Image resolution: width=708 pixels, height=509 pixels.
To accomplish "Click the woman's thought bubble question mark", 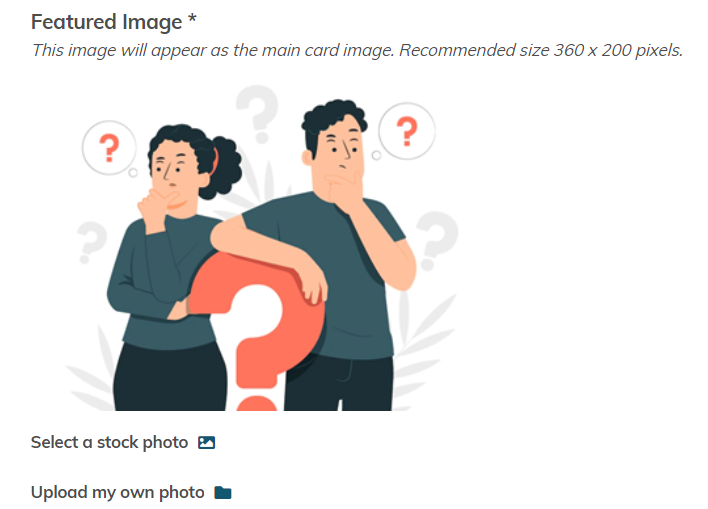I will [x=109, y=148].
